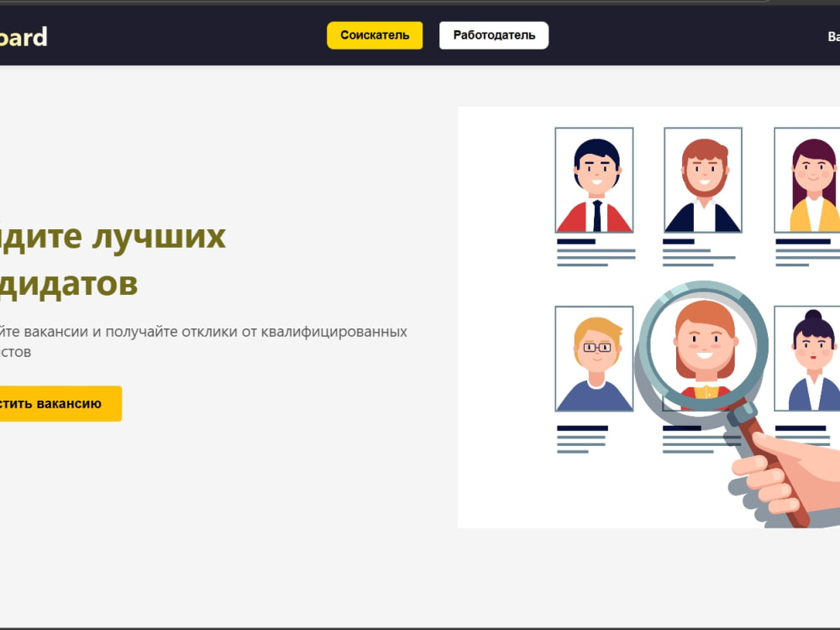Viewport: 840px width, 630px height.
Task: Click the subtitle text about 'вакансии и получайте отклики'
Action: coord(203,341)
